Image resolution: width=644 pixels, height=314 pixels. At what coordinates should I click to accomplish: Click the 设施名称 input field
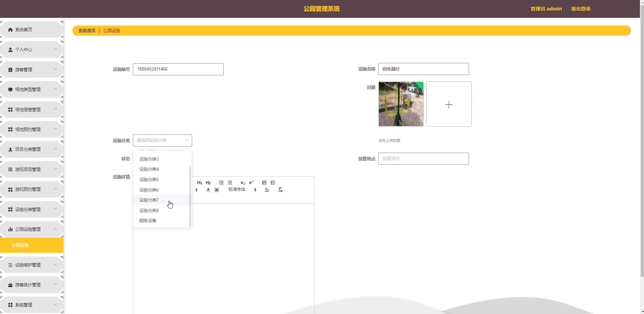point(424,69)
